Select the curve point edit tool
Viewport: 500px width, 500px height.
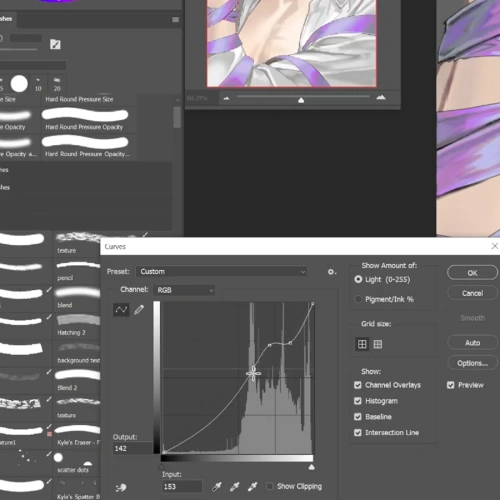(121, 310)
